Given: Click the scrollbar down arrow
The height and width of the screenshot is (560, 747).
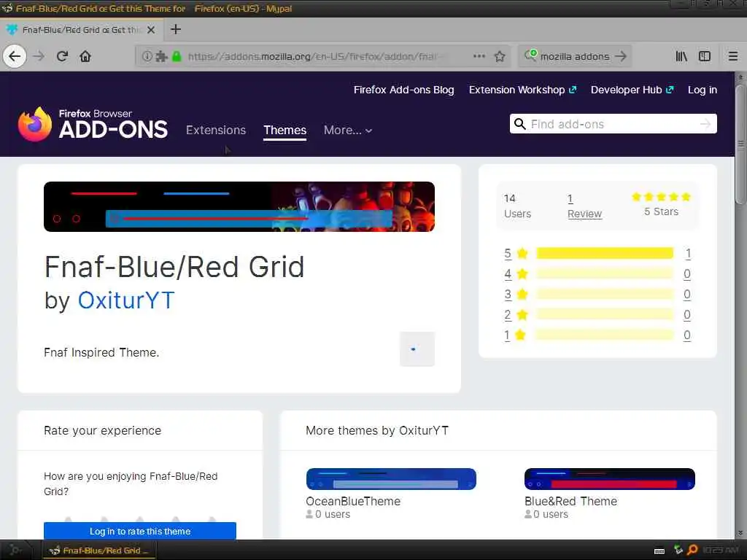Looking at the screenshot, I should (740, 533).
